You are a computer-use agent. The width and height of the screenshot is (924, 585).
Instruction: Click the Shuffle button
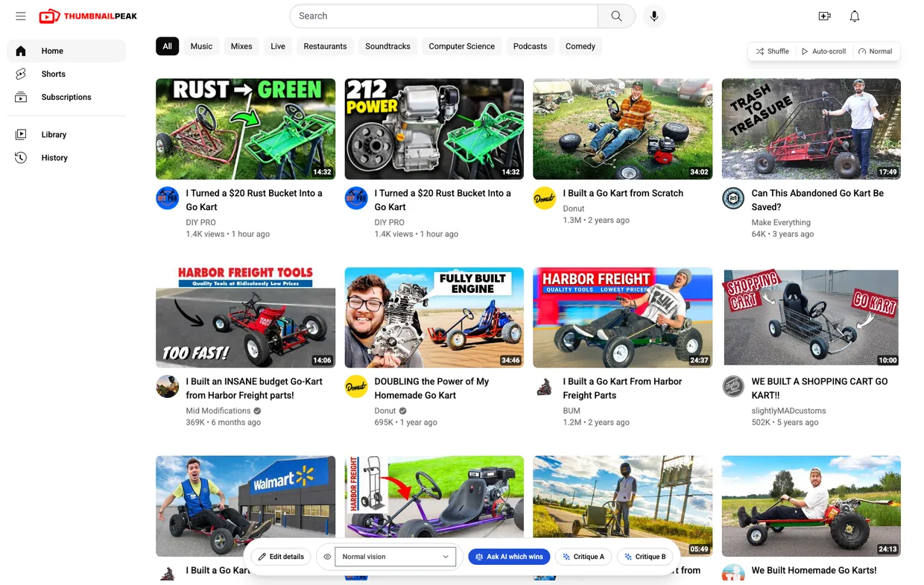click(x=772, y=51)
